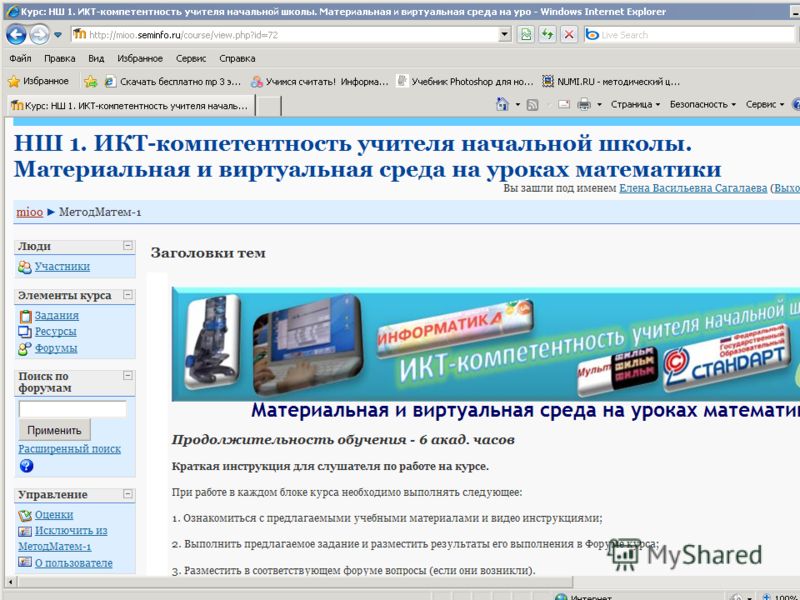Open the Правка menu

pos(60,59)
